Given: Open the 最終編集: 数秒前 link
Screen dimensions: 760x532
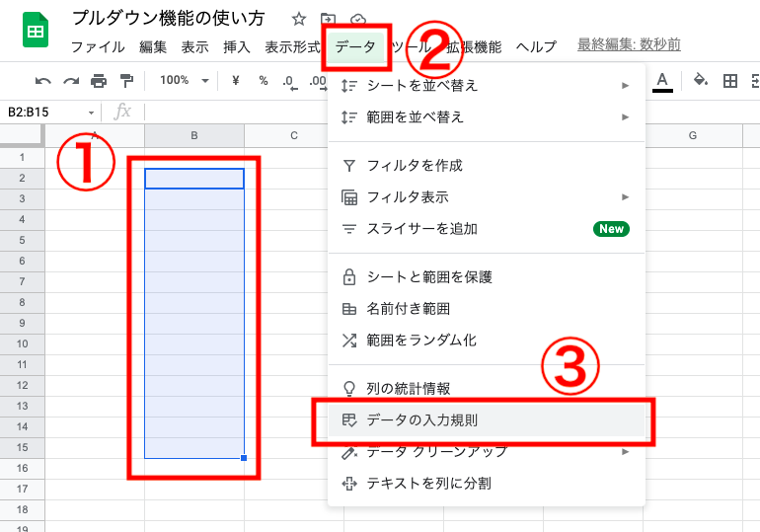Looking at the screenshot, I should [x=629, y=44].
